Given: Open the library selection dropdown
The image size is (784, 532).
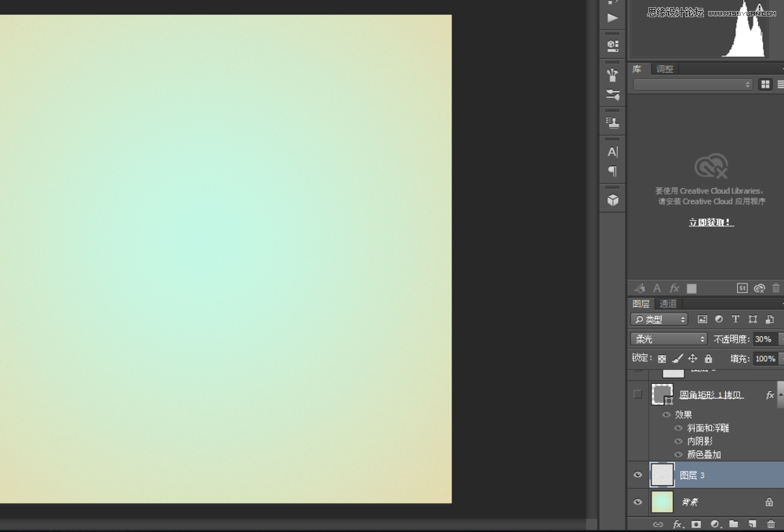Looking at the screenshot, I should point(692,85).
